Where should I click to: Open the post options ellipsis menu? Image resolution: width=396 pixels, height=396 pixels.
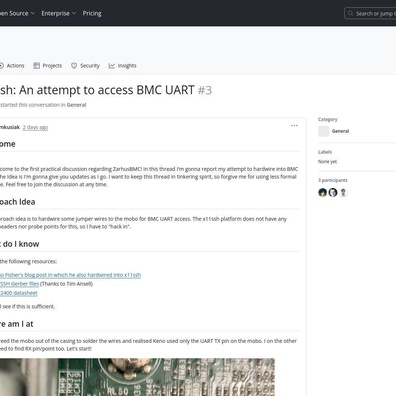point(294,126)
